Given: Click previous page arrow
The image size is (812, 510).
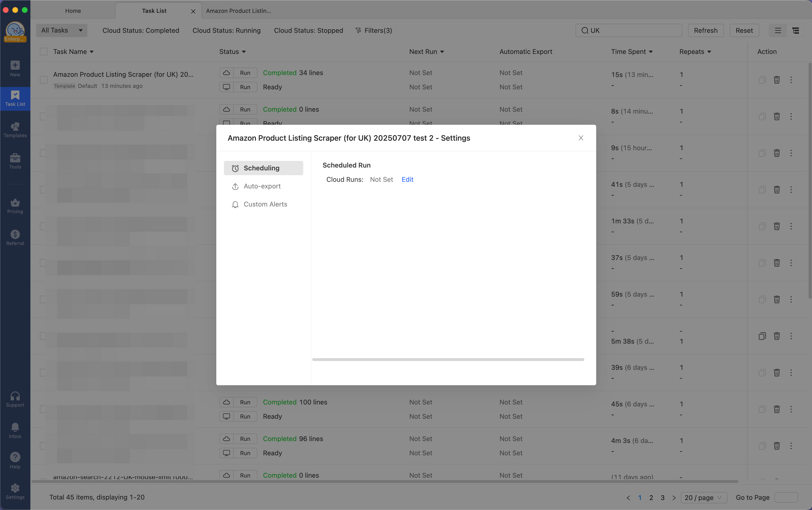Looking at the screenshot, I should coord(628,497).
